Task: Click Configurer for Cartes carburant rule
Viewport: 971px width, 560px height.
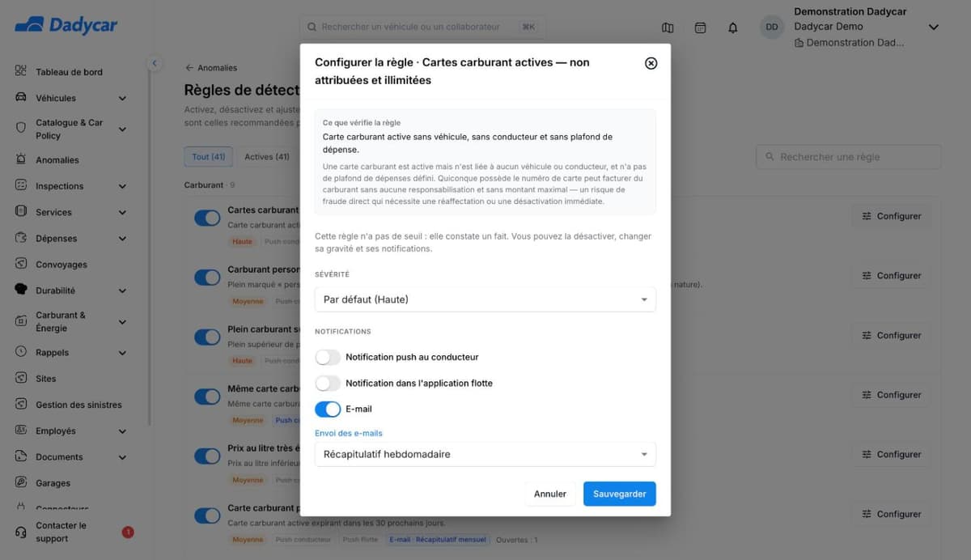Action: click(892, 216)
